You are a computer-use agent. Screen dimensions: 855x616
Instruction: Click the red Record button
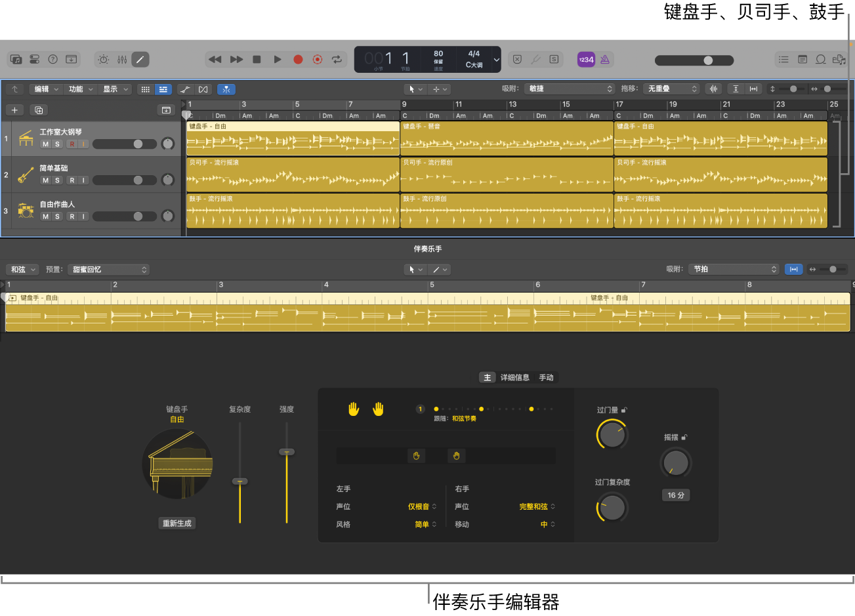tap(298, 60)
